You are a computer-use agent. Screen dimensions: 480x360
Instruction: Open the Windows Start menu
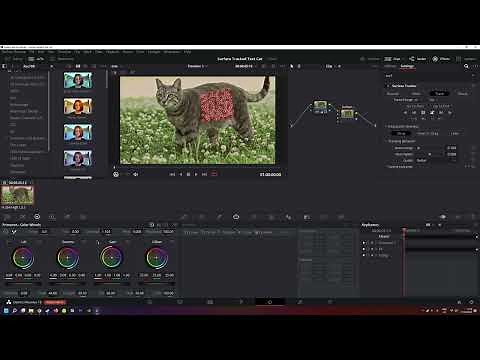pyautogui.click(x=6, y=310)
